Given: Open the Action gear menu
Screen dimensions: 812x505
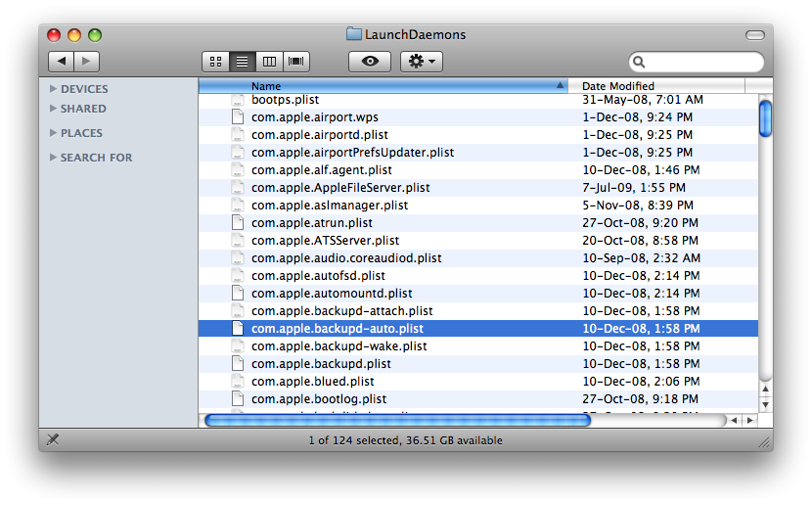Looking at the screenshot, I should (x=422, y=62).
